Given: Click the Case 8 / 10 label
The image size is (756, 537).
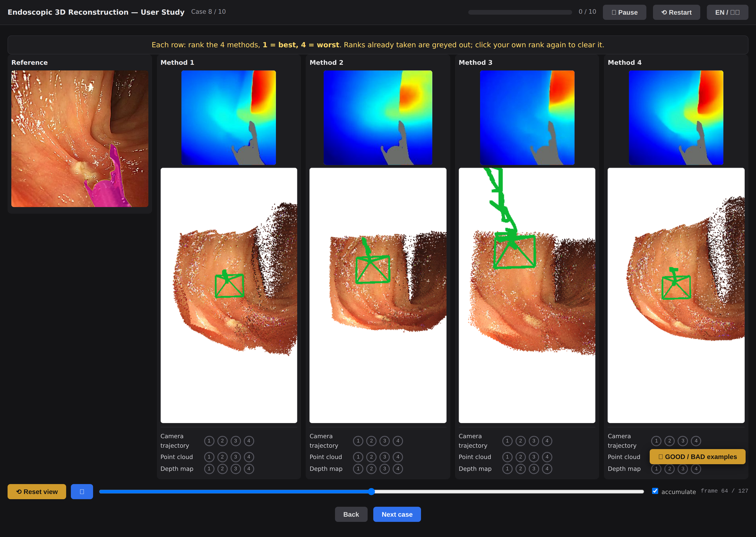Looking at the screenshot, I should tap(208, 12).
